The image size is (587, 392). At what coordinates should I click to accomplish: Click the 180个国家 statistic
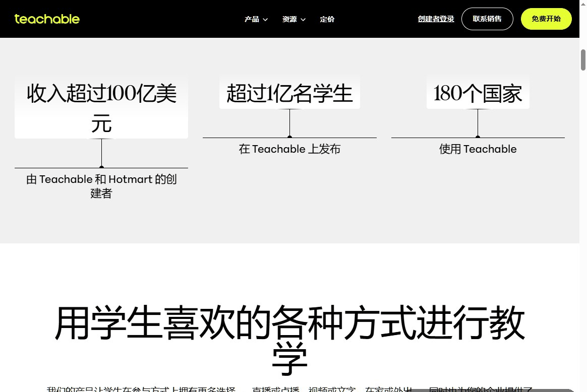tap(478, 93)
